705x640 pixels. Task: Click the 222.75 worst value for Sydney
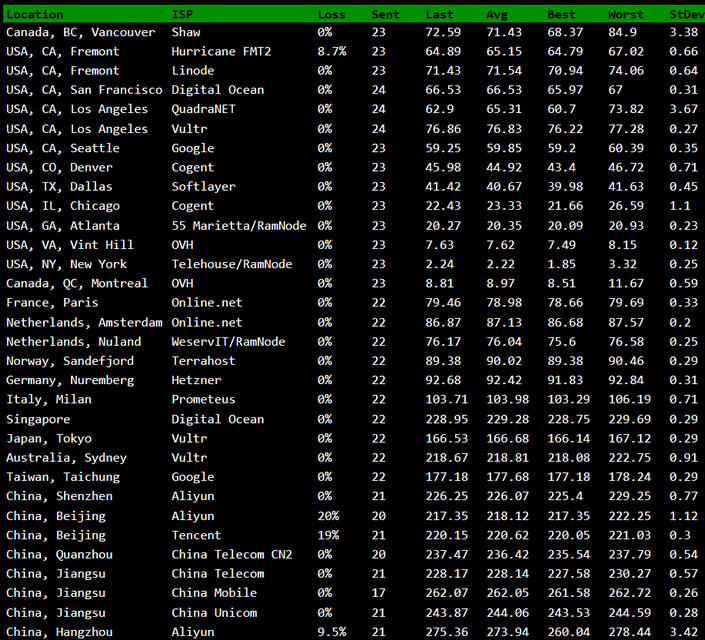pyautogui.click(x=629, y=458)
